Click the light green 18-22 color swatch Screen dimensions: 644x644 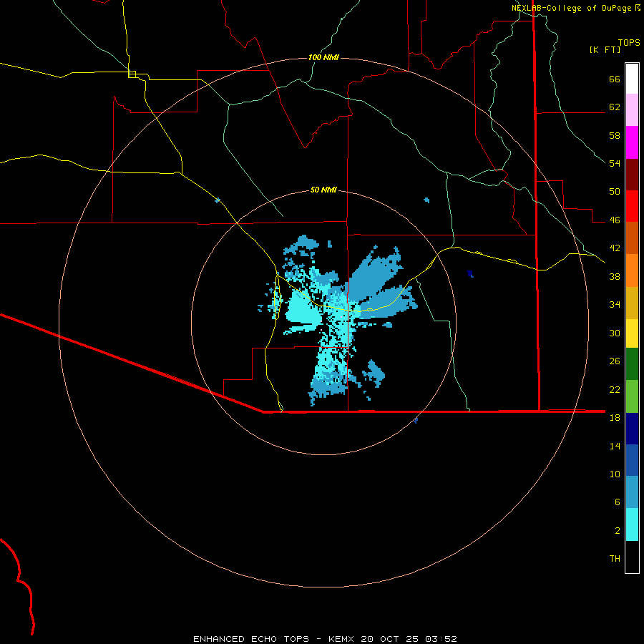[632, 396]
